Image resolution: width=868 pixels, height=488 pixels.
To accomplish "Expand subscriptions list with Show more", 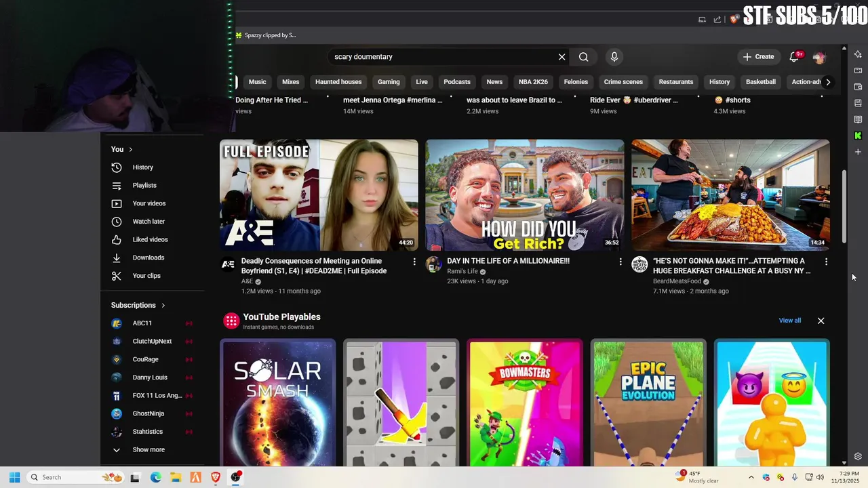I will tap(153, 449).
